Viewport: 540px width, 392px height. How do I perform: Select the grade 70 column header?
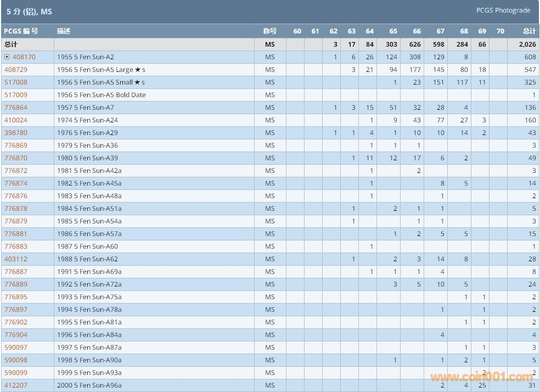(500, 31)
